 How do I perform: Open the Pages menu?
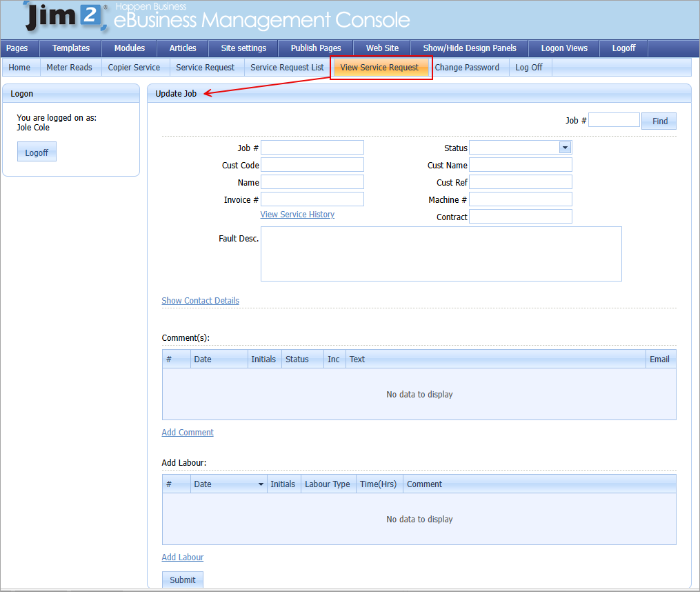tap(17, 48)
